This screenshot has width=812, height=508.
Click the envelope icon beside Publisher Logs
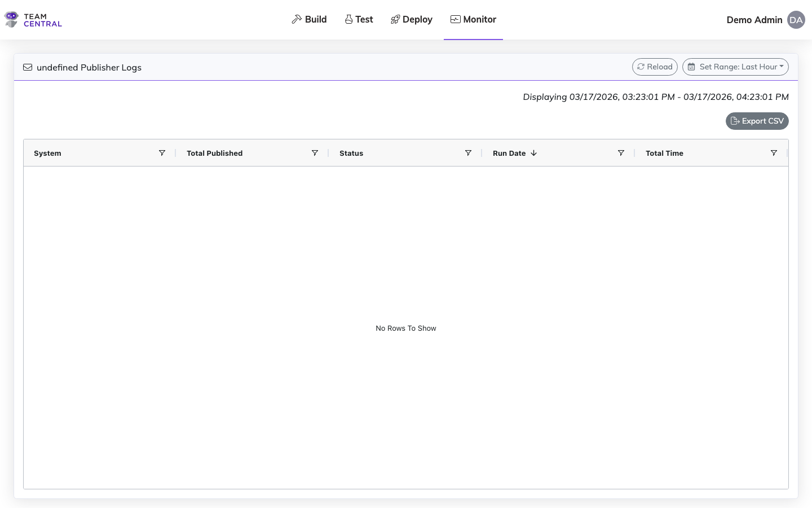coord(28,67)
